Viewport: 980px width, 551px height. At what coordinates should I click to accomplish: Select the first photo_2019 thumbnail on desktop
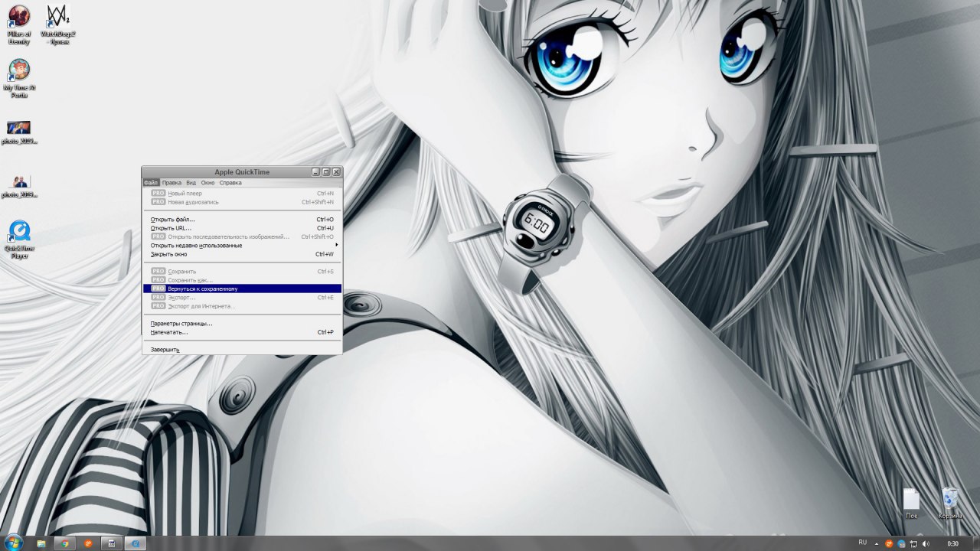(x=19, y=132)
